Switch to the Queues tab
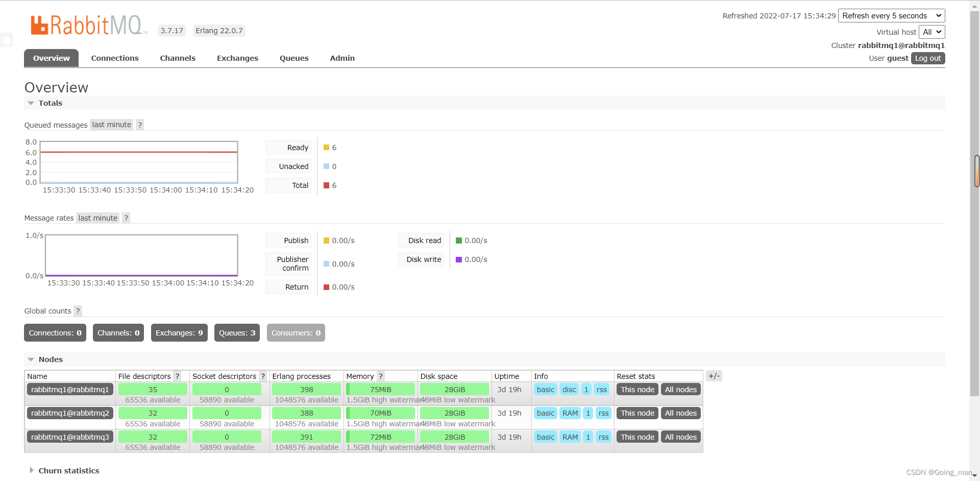Image resolution: width=980 pixels, height=481 pixels. coord(293,58)
